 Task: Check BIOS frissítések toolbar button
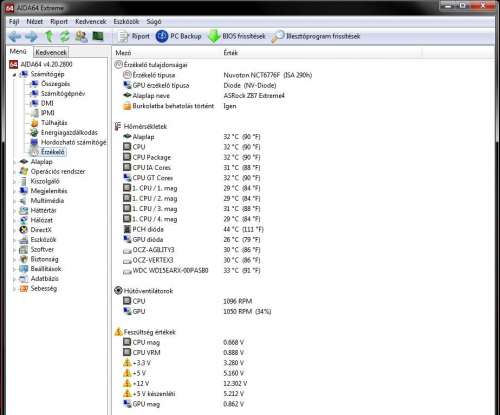(237, 36)
